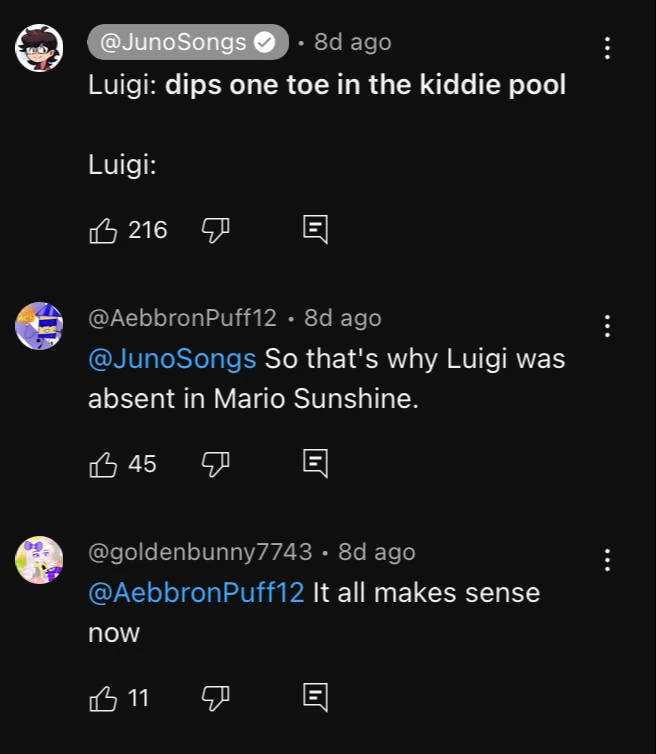The image size is (656, 754).
Task: Like the goldenbunny7743 comment
Action: 103,697
